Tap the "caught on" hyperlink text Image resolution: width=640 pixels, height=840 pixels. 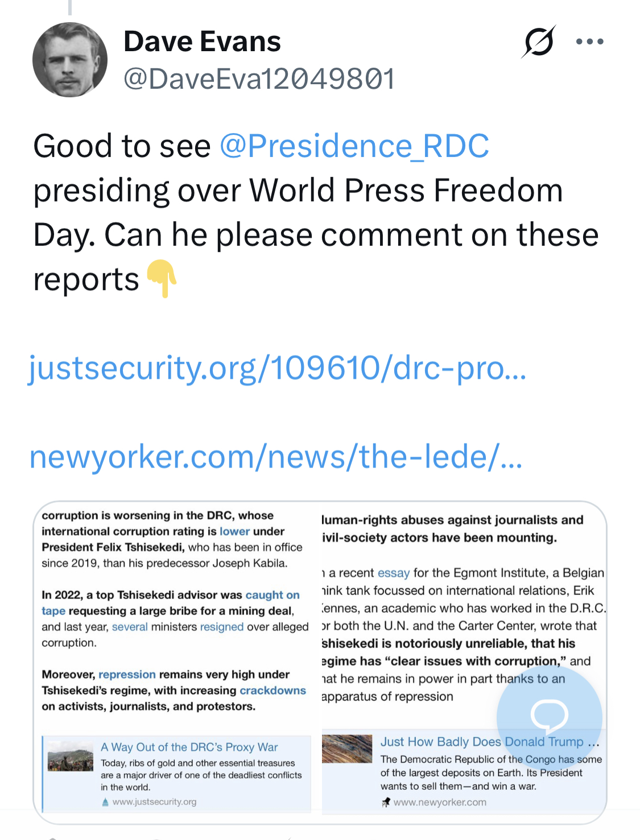coord(272,595)
